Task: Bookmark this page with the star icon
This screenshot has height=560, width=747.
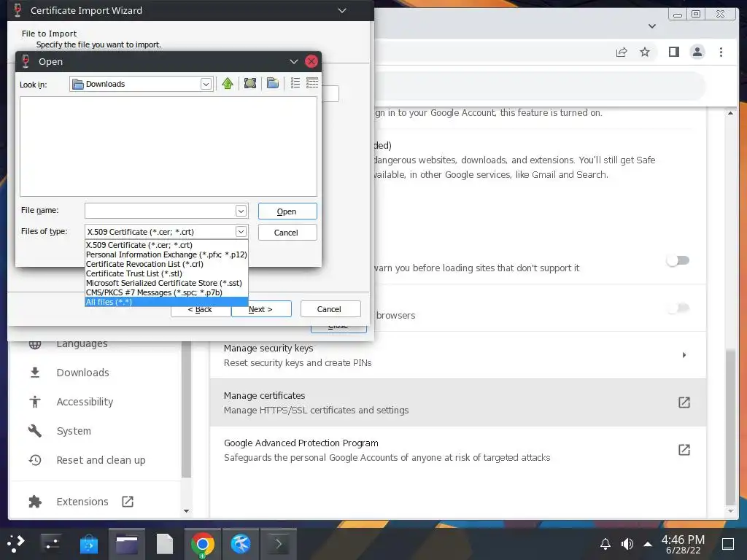Action: pos(645,52)
